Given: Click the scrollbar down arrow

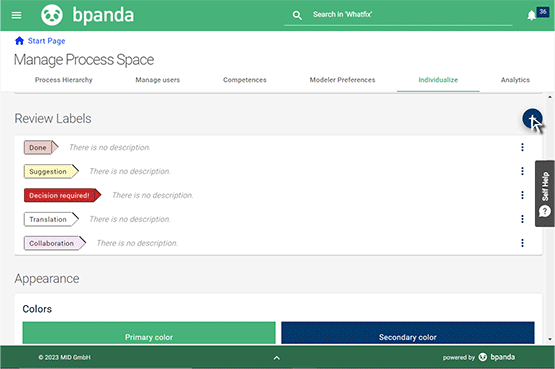Looking at the screenshot, I should pos(550,339).
